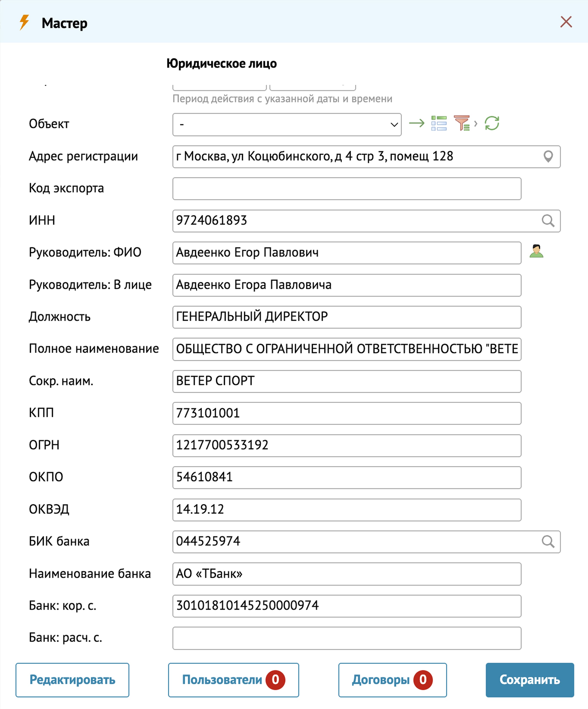Open the list view icon beside Объект

coord(439,123)
